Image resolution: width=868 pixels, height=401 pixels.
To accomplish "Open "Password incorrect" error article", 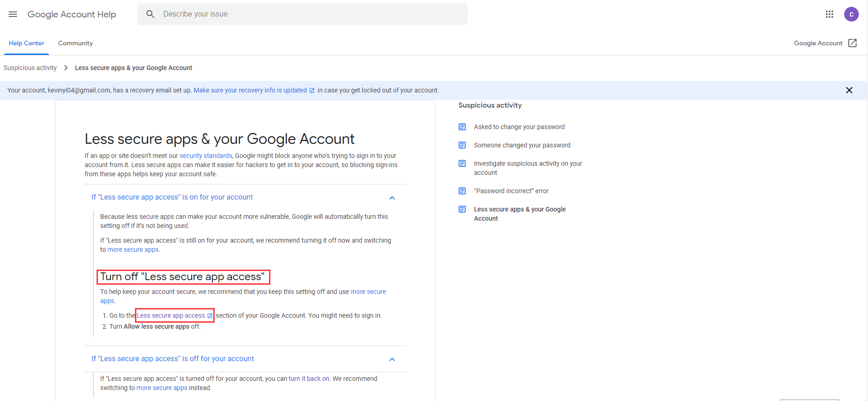I will pos(511,191).
